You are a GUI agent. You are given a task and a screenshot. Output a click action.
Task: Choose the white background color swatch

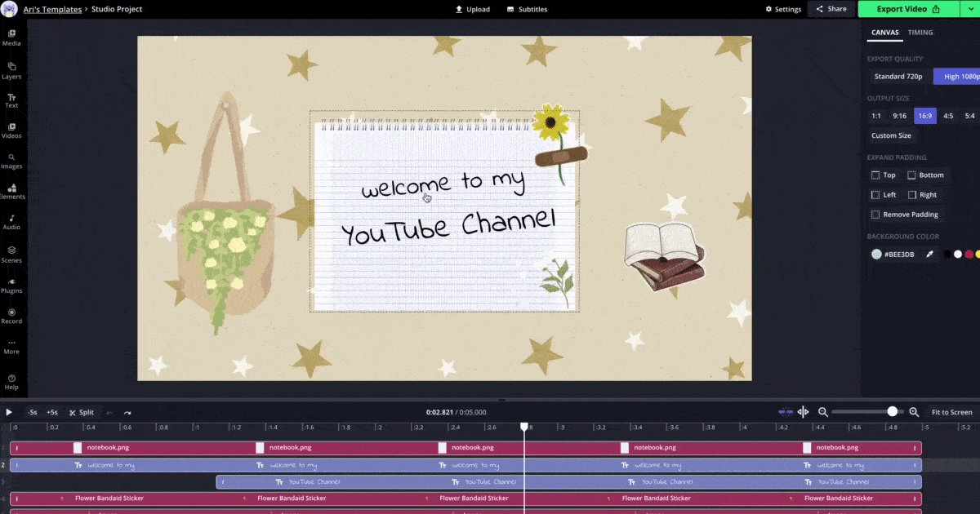coord(958,255)
